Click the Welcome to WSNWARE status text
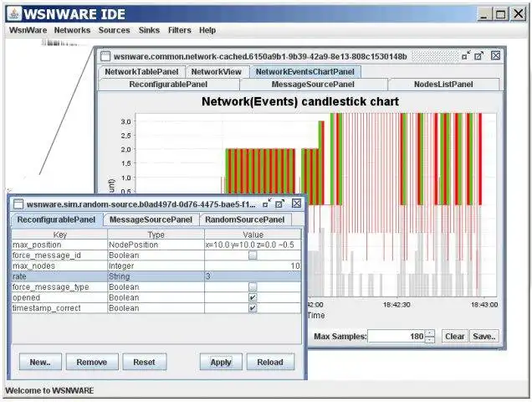 (49, 390)
